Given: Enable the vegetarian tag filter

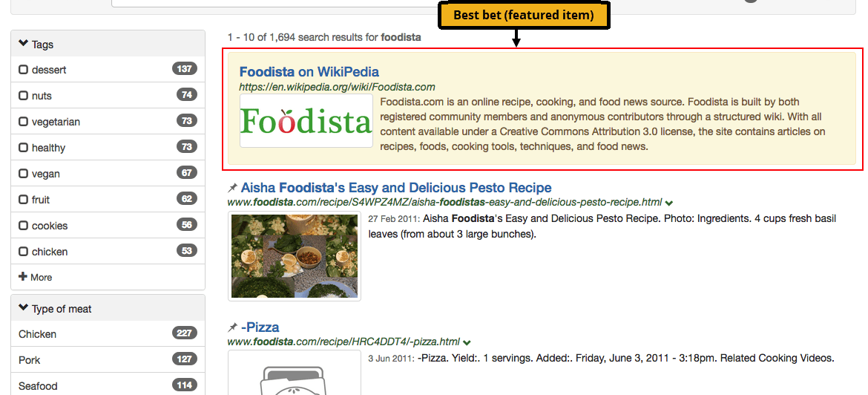Looking at the screenshot, I should point(24,122).
